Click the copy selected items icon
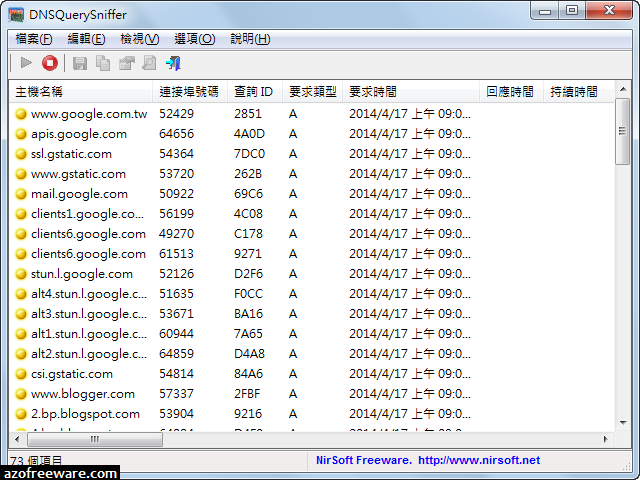This screenshot has width=640, height=480. point(103,63)
